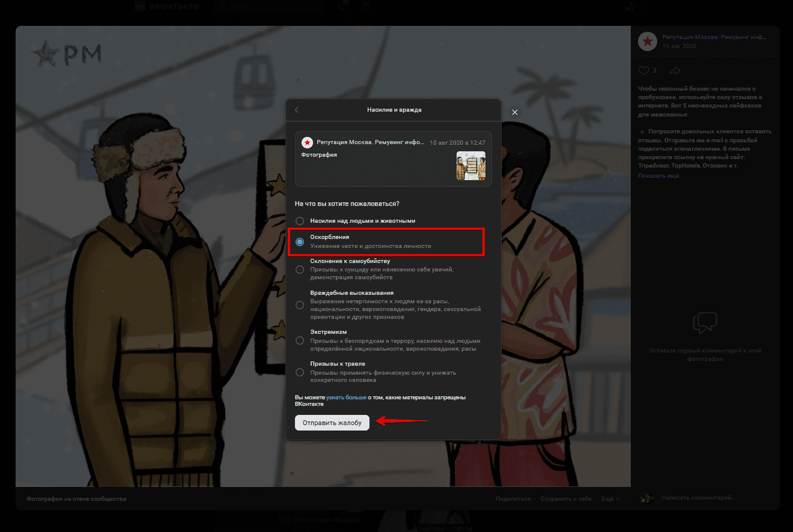Image resolution: width=793 pixels, height=532 pixels.
Task: Go back using the dialog's back arrow
Action: click(297, 110)
